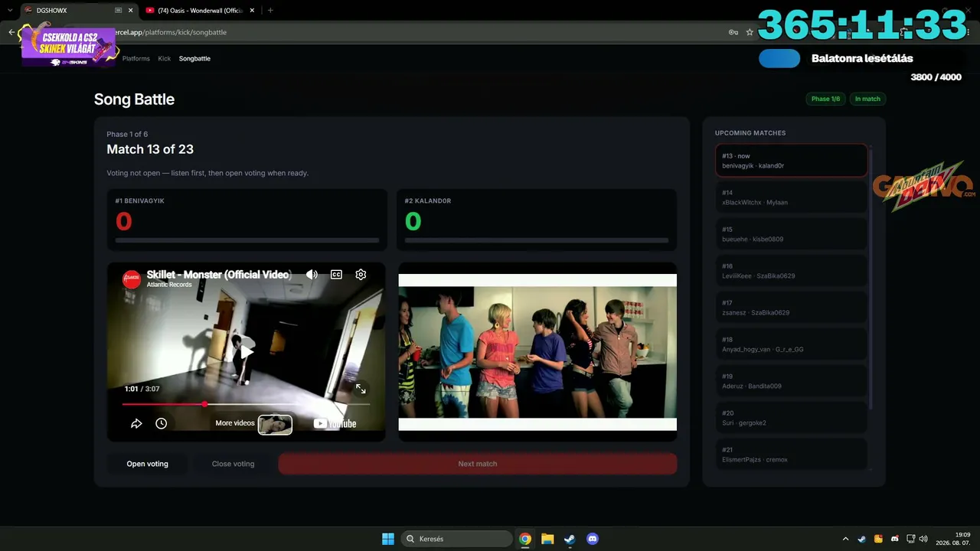This screenshot has height=551, width=980.
Task: Open the network status tray icon
Action: click(x=911, y=539)
